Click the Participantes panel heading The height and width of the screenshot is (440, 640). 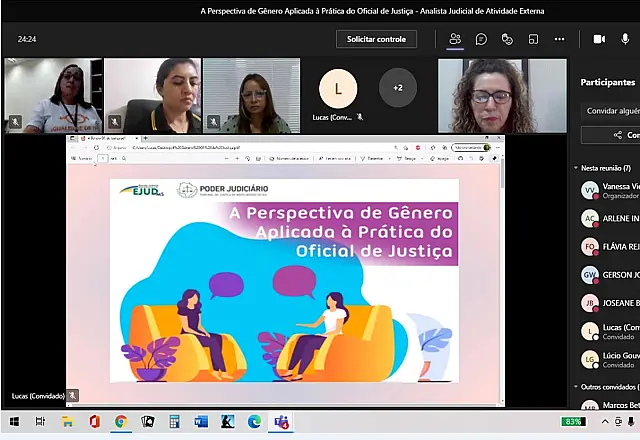coord(608,82)
